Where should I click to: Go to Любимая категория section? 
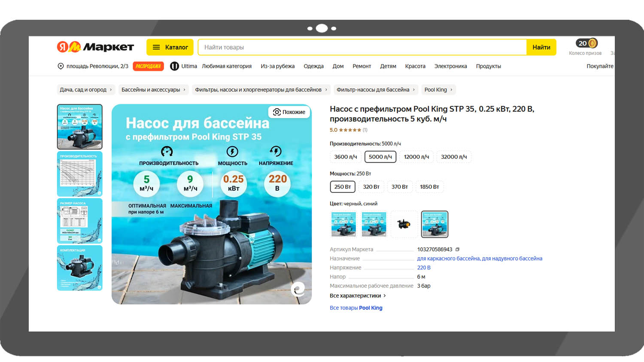pos(227,66)
